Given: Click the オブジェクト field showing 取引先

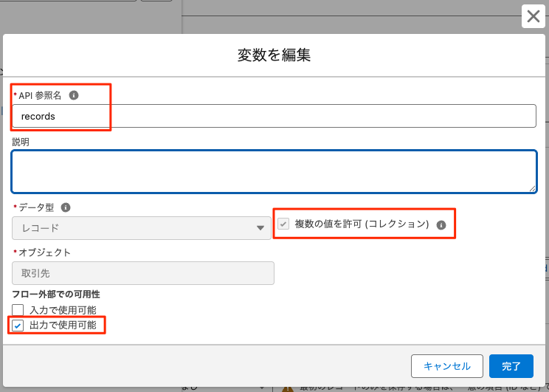Looking at the screenshot, I should click(x=143, y=273).
